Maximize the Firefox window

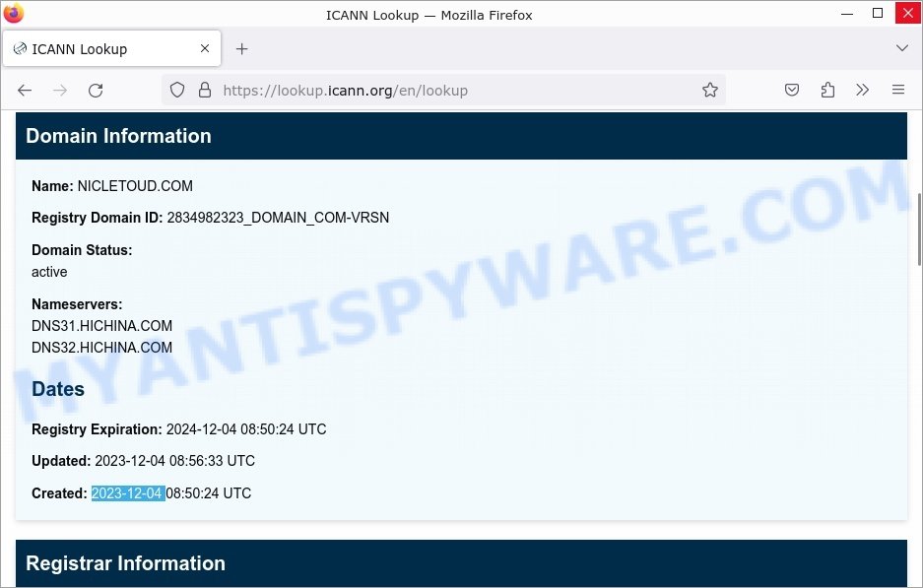coord(877,14)
